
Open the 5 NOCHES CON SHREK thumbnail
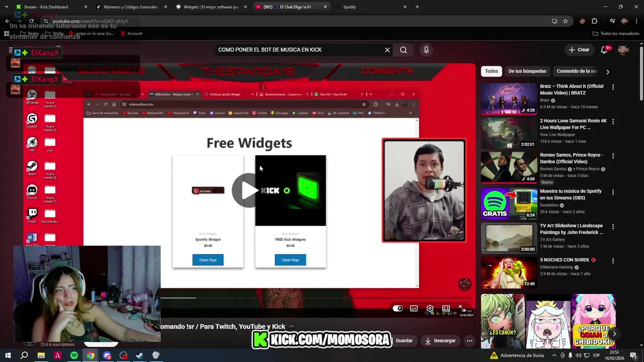pos(509,273)
